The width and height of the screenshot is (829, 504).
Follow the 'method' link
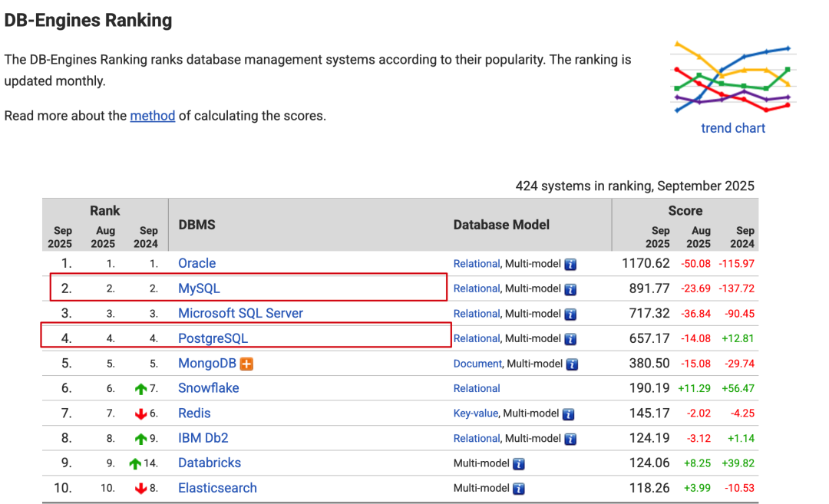click(152, 116)
